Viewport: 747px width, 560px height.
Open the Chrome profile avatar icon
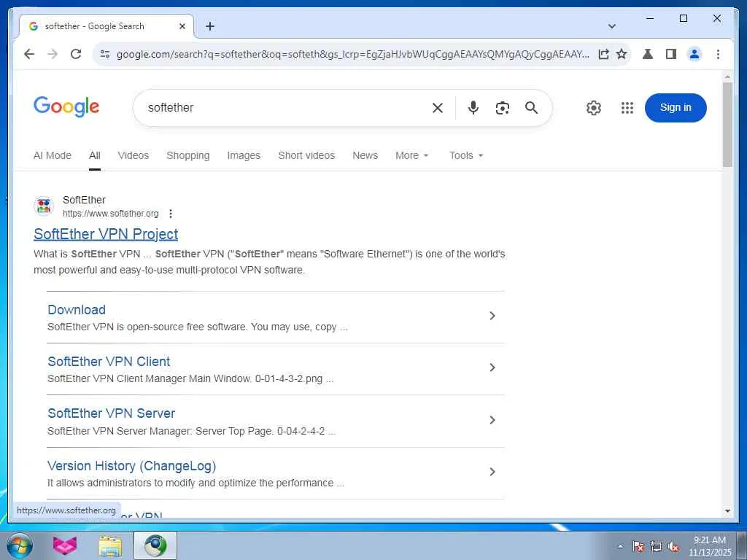point(694,54)
